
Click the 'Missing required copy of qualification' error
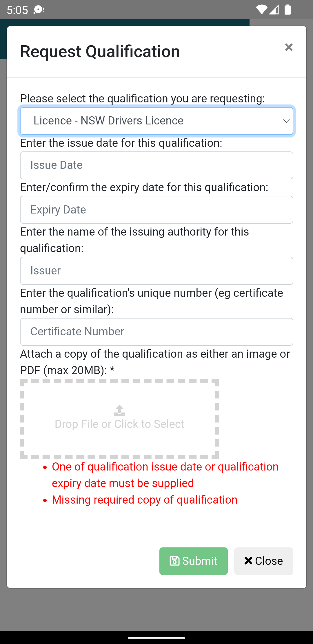(145, 500)
